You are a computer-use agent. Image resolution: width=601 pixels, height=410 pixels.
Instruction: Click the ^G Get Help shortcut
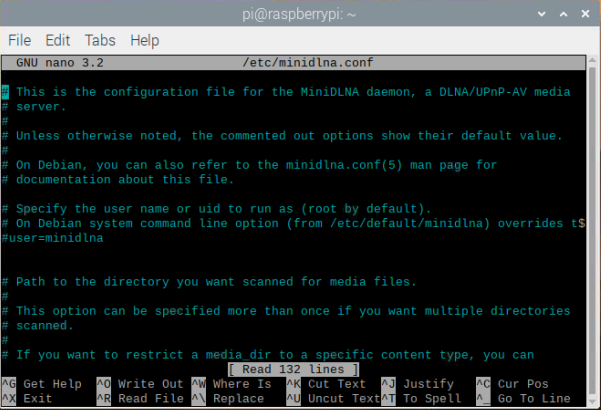[x=42, y=384]
